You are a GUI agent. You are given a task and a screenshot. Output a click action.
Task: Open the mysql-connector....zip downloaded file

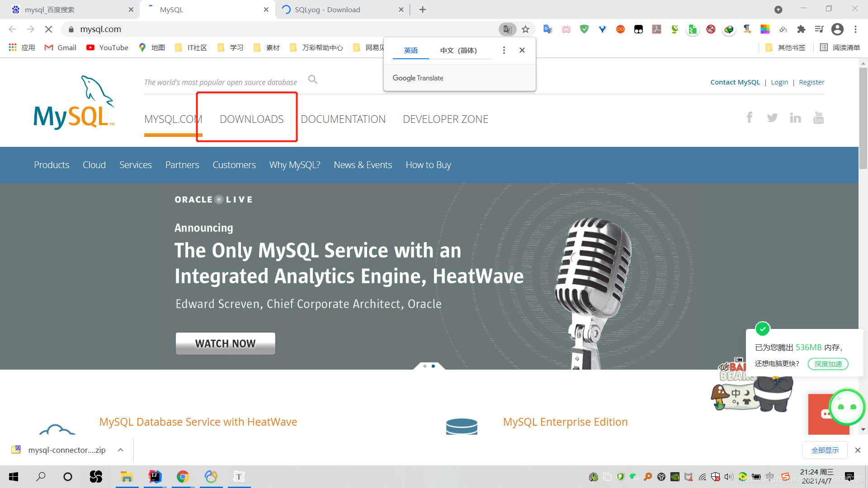59,450
